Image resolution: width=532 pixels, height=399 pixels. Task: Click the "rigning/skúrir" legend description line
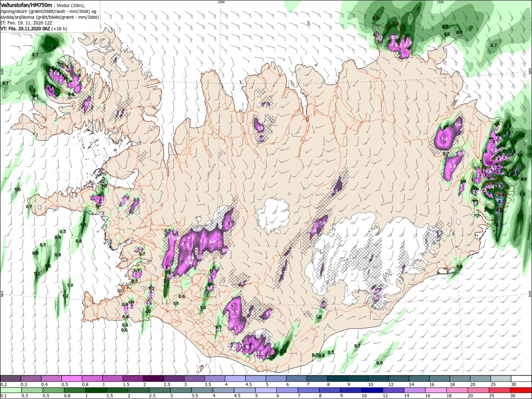(49, 11)
